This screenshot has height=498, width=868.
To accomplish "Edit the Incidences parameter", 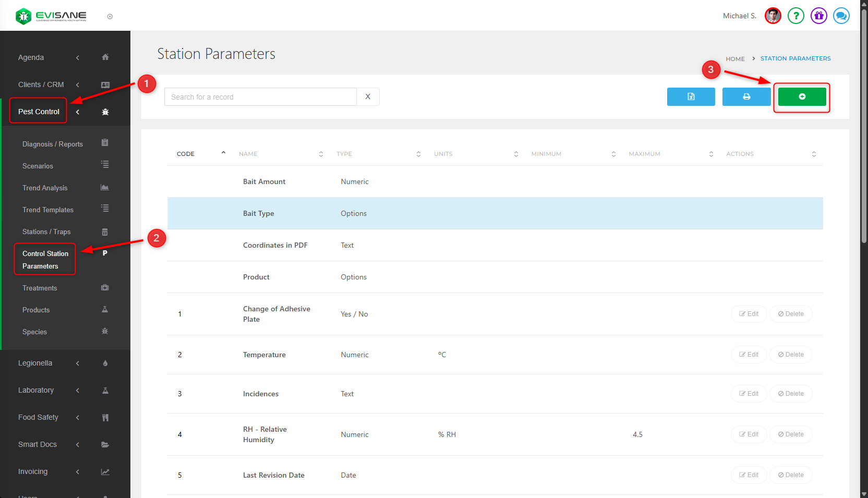I will point(749,394).
